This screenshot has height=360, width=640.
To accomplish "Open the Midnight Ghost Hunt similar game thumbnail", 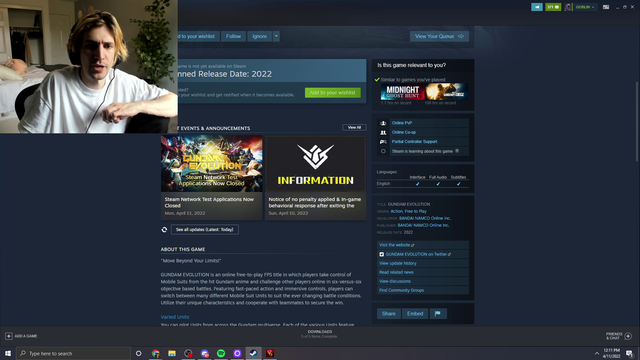I will (x=402, y=92).
